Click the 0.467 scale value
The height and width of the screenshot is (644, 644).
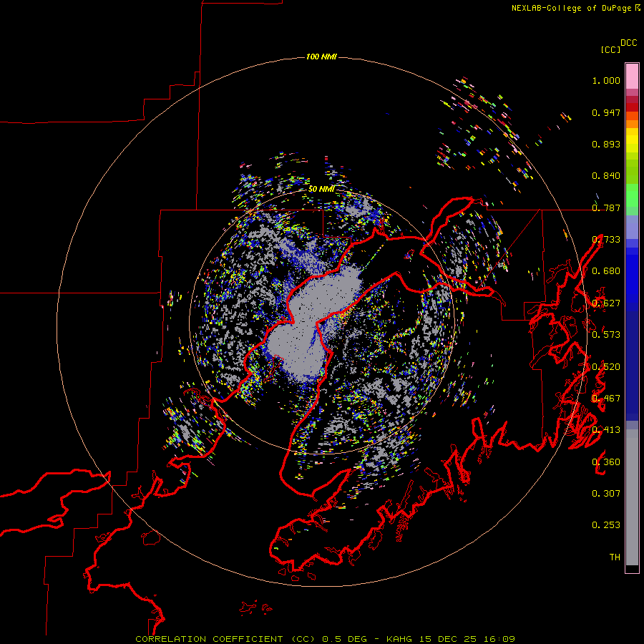point(606,399)
